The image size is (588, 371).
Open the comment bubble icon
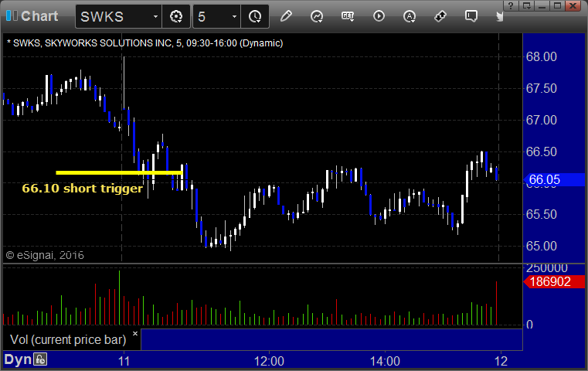pos(471,16)
